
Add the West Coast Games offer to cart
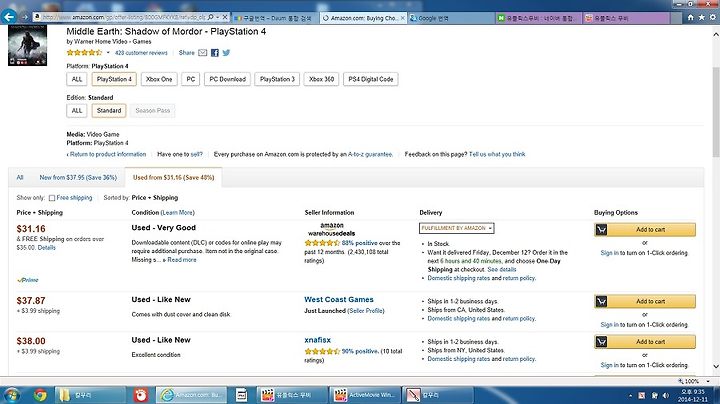pos(645,301)
